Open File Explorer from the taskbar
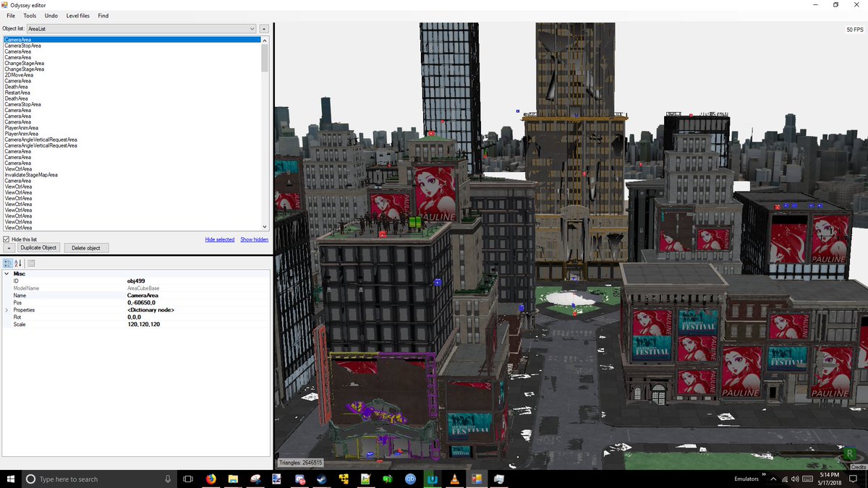This screenshot has height=488, width=868. tap(234, 479)
